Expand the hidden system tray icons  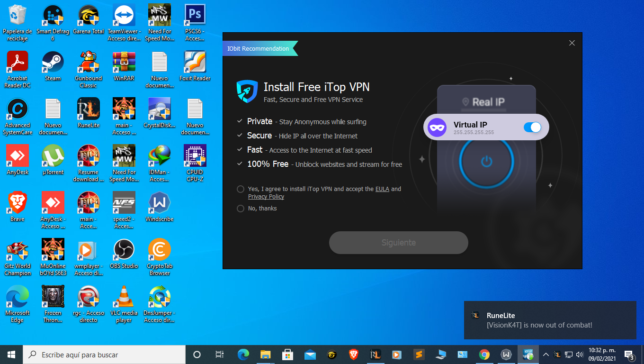[x=546, y=355]
